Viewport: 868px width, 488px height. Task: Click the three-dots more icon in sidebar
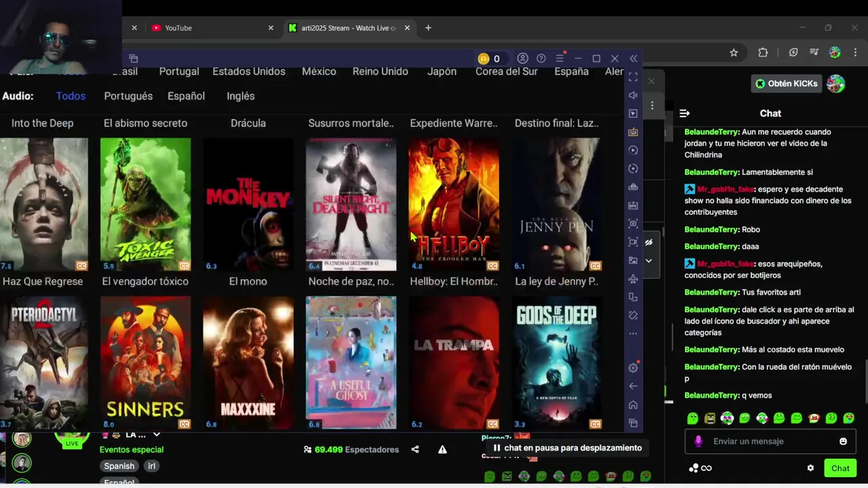[x=633, y=333]
